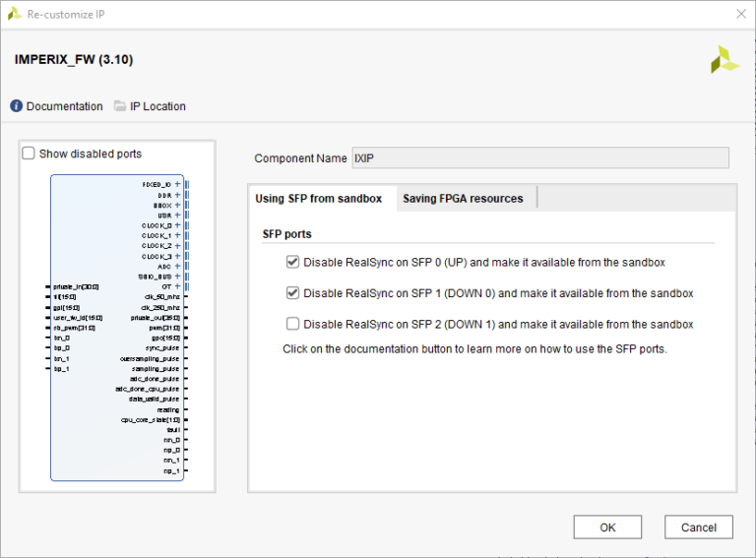Uncheck Disable RealSync on SFP 1 (DOWN 0)
The image size is (756, 558).
[x=292, y=293]
